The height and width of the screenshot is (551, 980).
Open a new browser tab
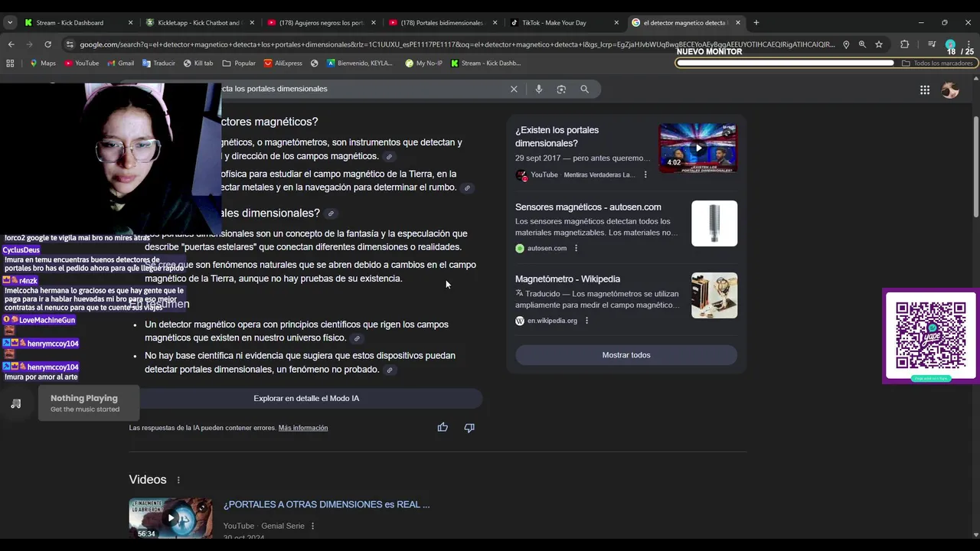(756, 23)
